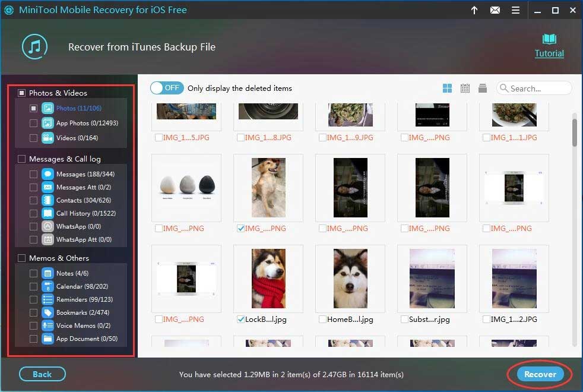Check the Notes (4/6) checkbox
The image size is (583, 392).
pyautogui.click(x=33, y=273)
